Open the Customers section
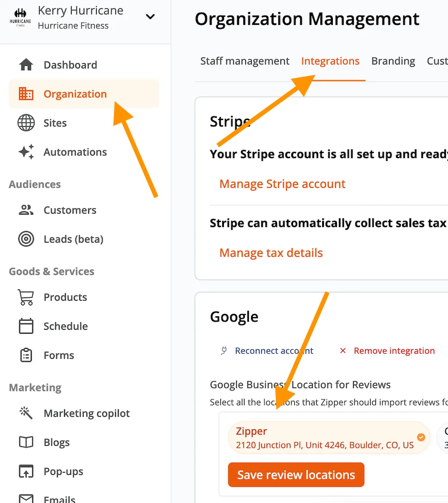This screenshot has width=448, height=503. coord(70,210)
